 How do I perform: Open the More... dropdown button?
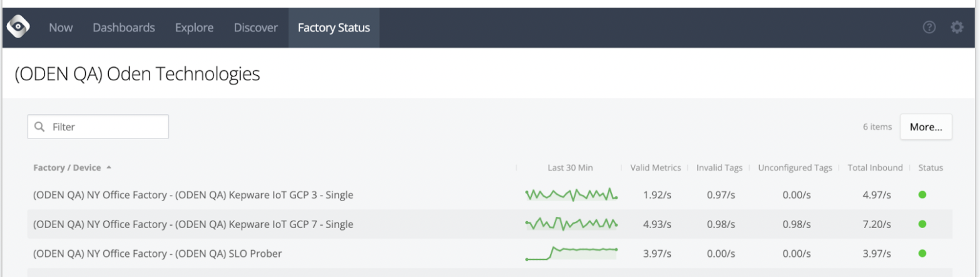click(926, 127)
